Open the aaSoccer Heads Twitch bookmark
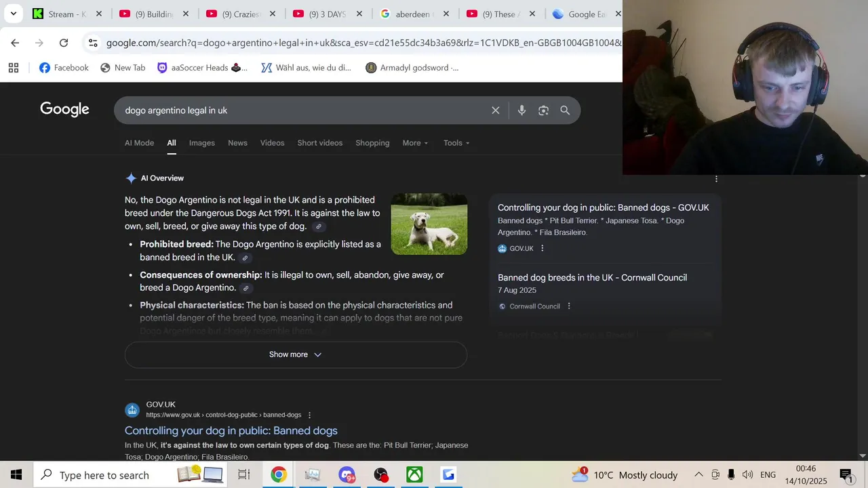868x488 pixels. click(202, 68)
